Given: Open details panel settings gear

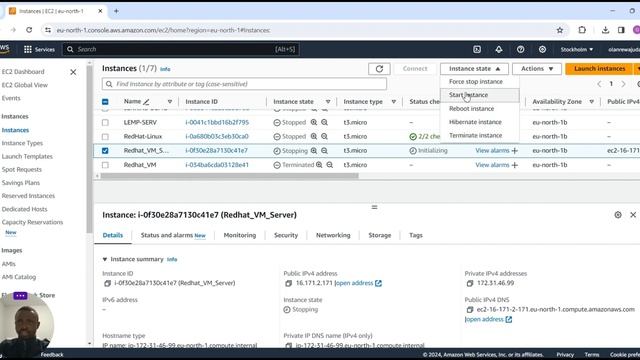Looking at the screenshot, I should [618, 215].
